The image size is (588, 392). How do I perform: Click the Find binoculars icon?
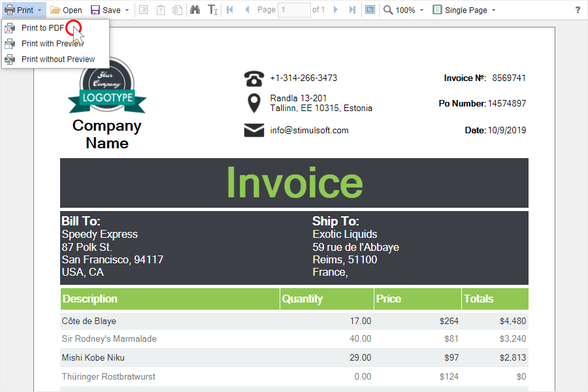[195, 10]
